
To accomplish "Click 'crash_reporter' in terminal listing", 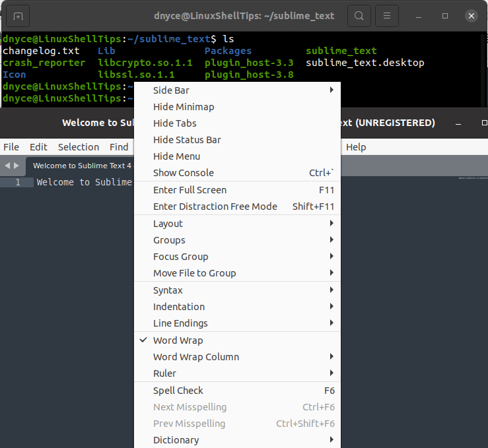I will [44, 63].
